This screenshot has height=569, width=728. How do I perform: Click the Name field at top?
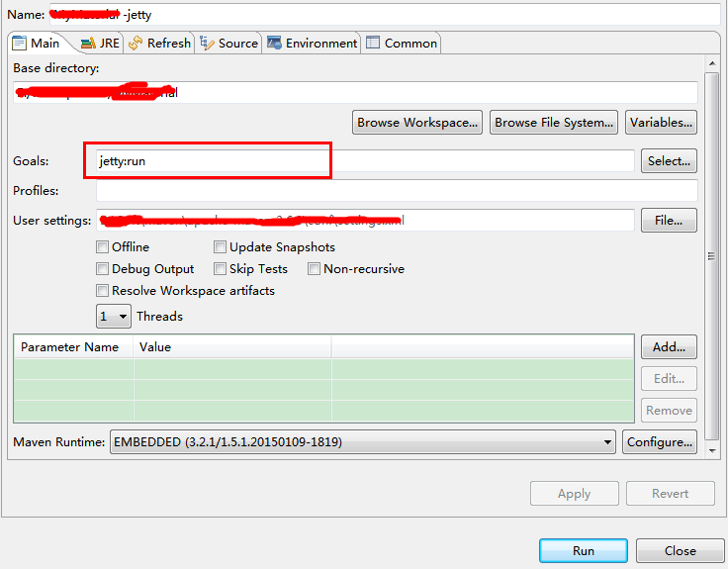click(385, 15)
